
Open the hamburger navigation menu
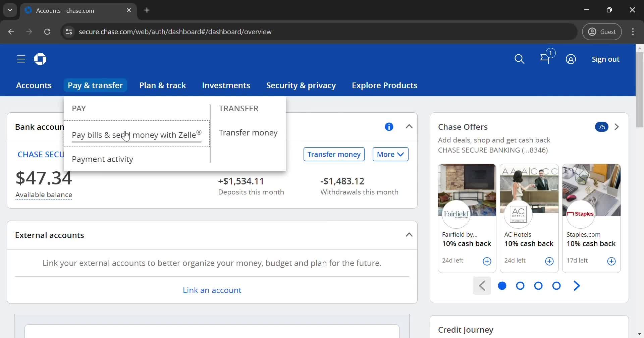pos(20,59)
